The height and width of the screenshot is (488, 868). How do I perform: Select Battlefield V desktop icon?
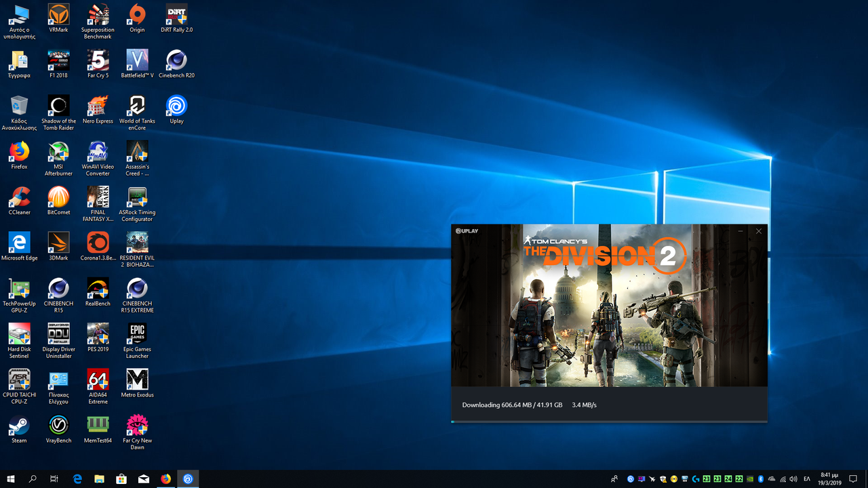(x=137, y=64)
